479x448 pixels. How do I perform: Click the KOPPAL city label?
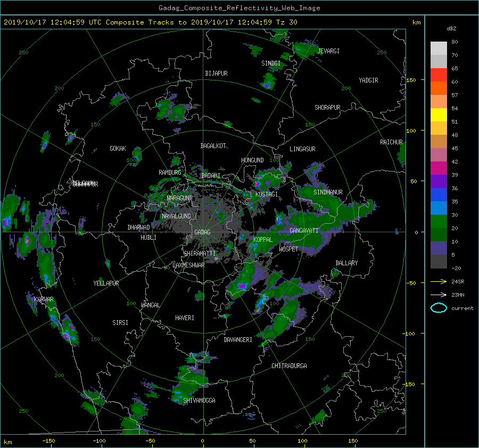pyautogui.click(x=263, y=240)
